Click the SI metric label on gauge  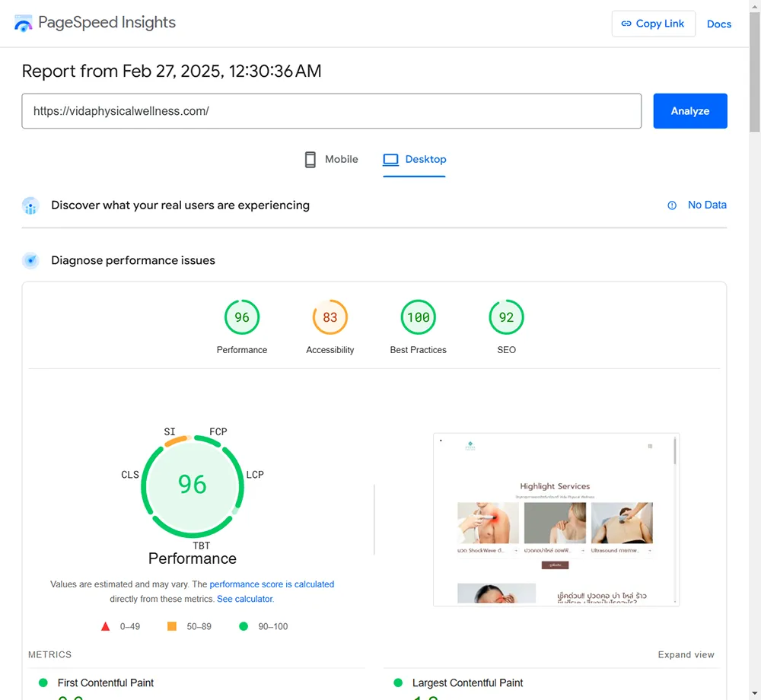pyautogui.click(x=170, y=431)
